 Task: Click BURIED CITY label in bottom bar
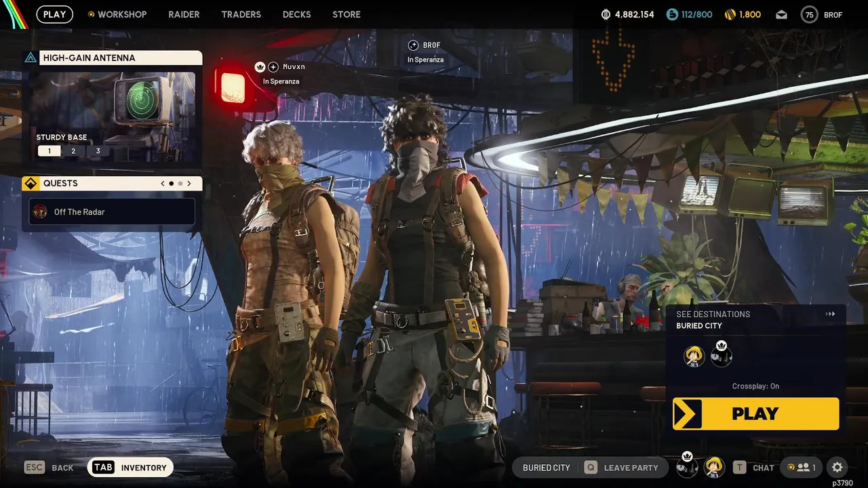547,468
